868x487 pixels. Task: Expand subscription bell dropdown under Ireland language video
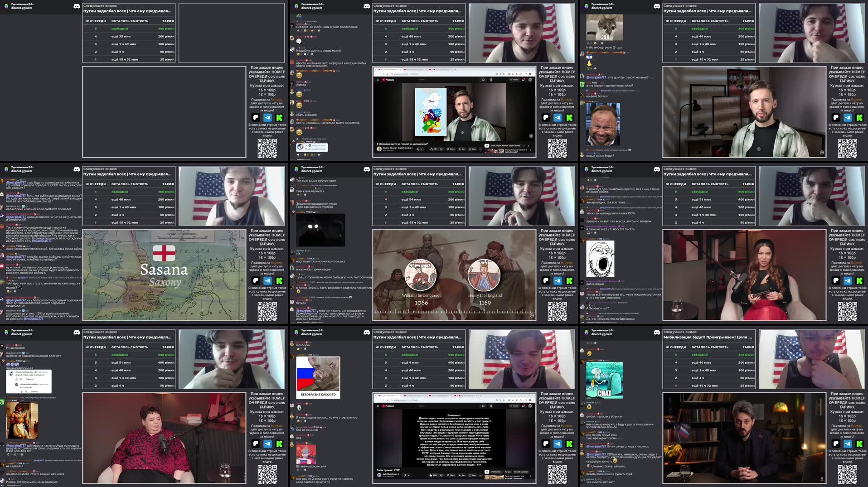click(x=420, y=149)
